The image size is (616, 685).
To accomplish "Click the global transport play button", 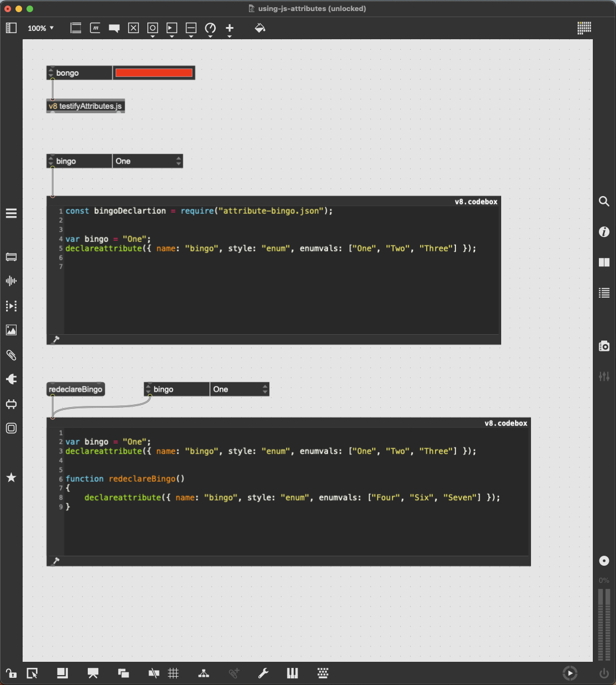I will [570, 673].
